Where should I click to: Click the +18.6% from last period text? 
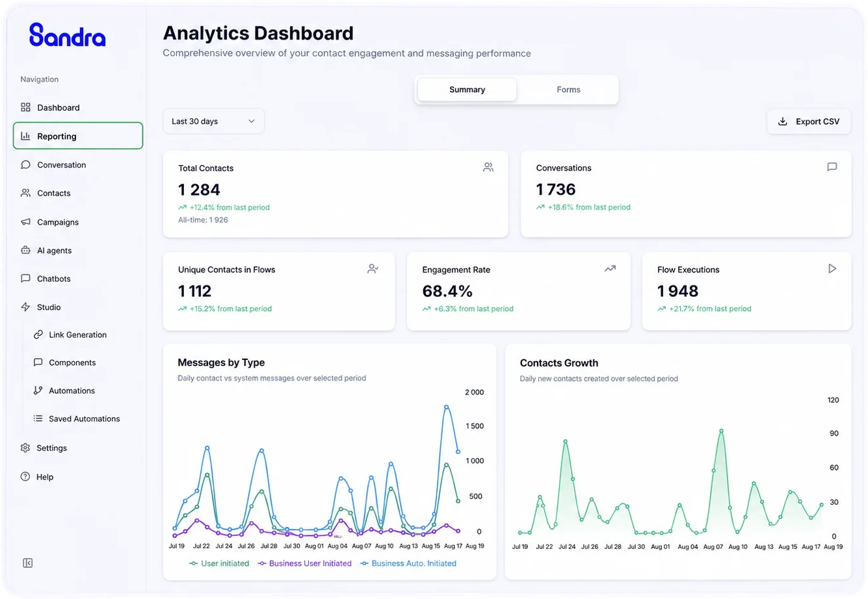[x=589, y=207]
